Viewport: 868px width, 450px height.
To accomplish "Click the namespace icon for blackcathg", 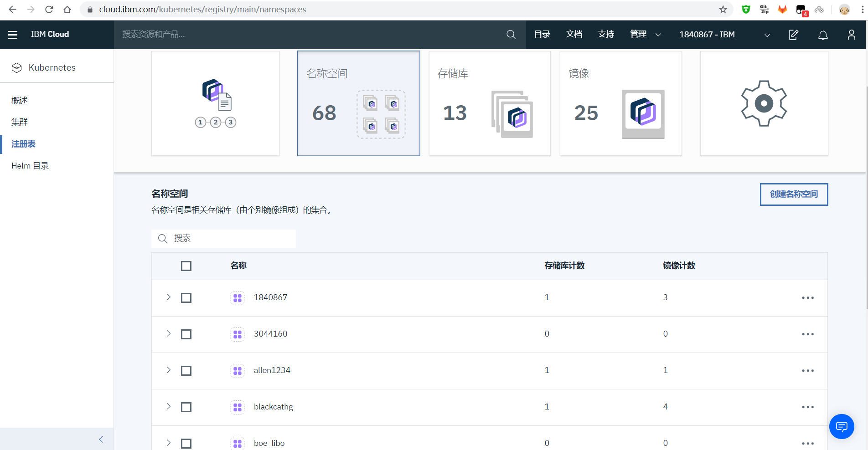I will tap(238, 407).
